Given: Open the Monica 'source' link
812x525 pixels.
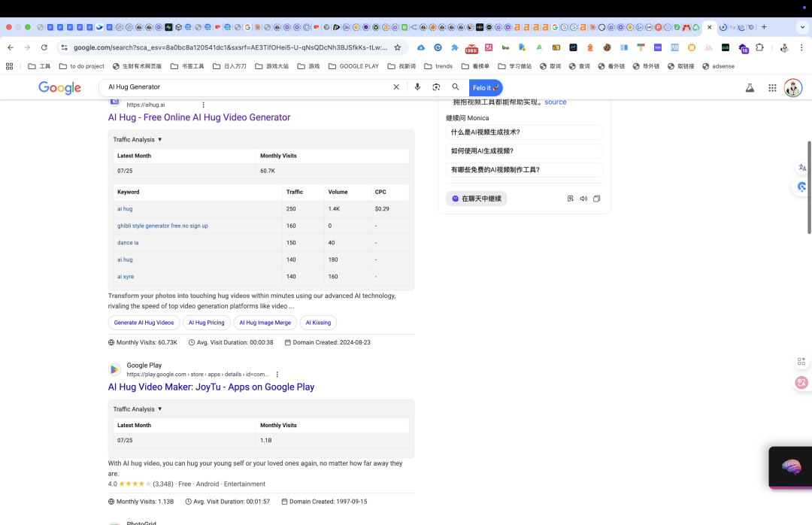Looking at the screenshot, I should pyautogui.click(x=555, y=102).
